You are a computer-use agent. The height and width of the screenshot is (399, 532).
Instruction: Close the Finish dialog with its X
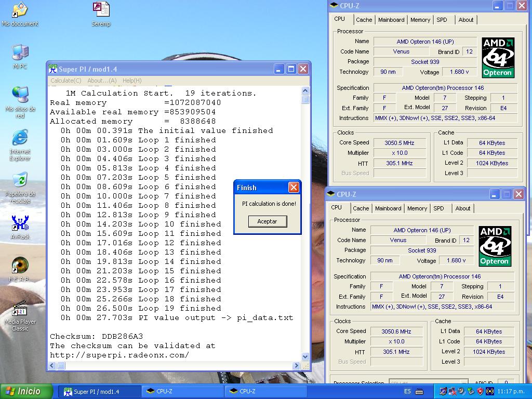click(294, 188)
